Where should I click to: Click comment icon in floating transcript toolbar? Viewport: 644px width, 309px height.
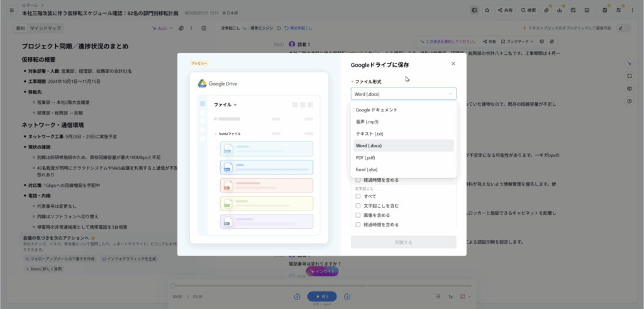(x=542, y=42)
